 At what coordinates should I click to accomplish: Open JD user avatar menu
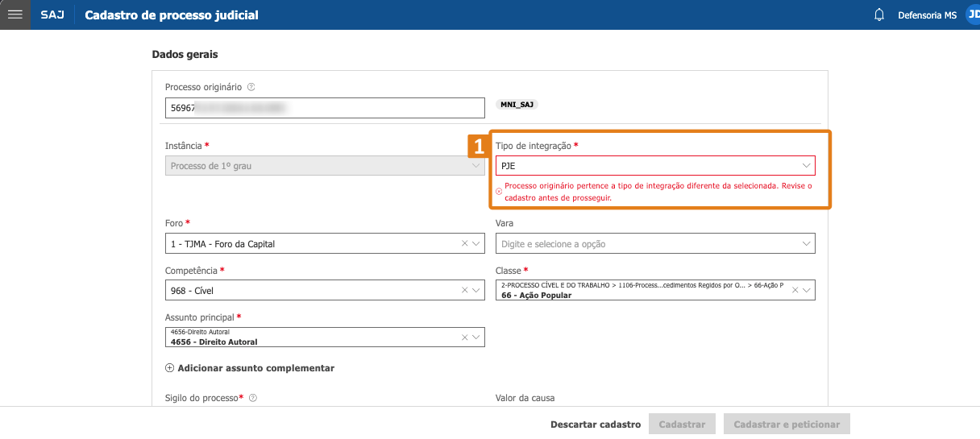pos(973,15)
